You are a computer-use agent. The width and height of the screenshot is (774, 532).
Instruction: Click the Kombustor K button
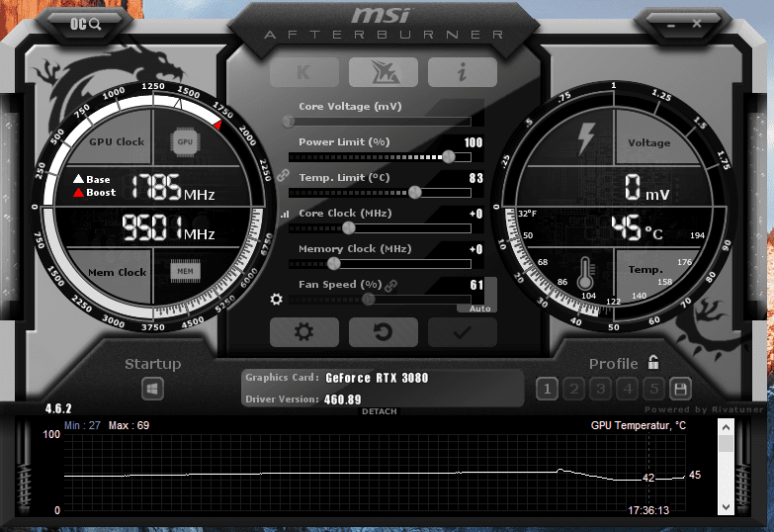point(304,72)
